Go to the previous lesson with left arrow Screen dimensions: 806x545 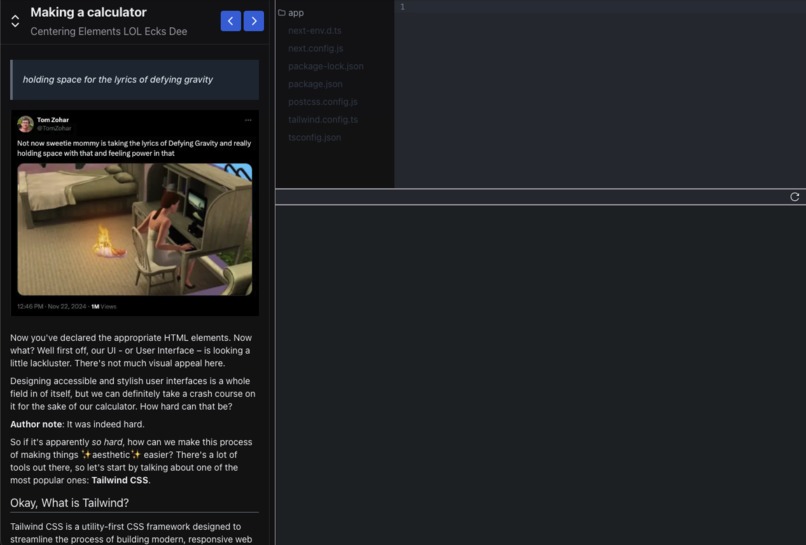pos(231,21)
